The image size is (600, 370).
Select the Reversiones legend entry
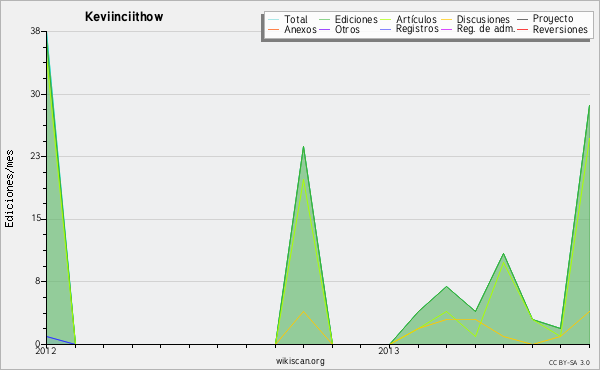coord(560,29)
